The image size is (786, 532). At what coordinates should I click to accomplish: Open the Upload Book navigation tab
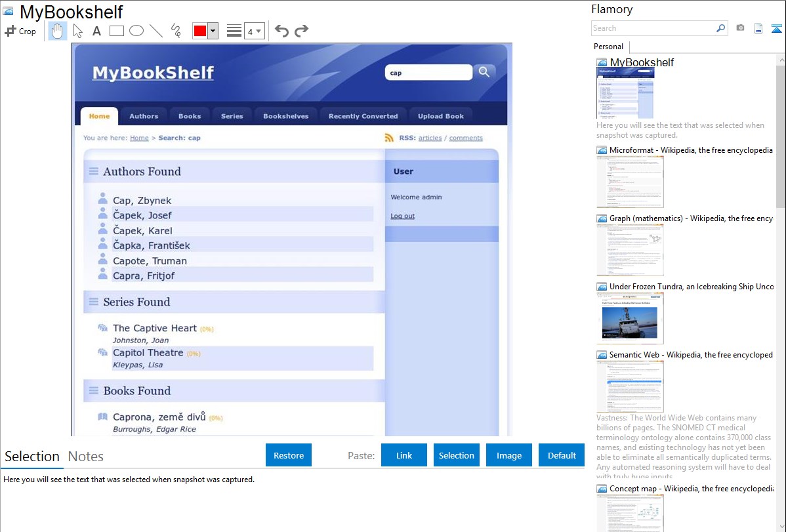tap(441, 116)
